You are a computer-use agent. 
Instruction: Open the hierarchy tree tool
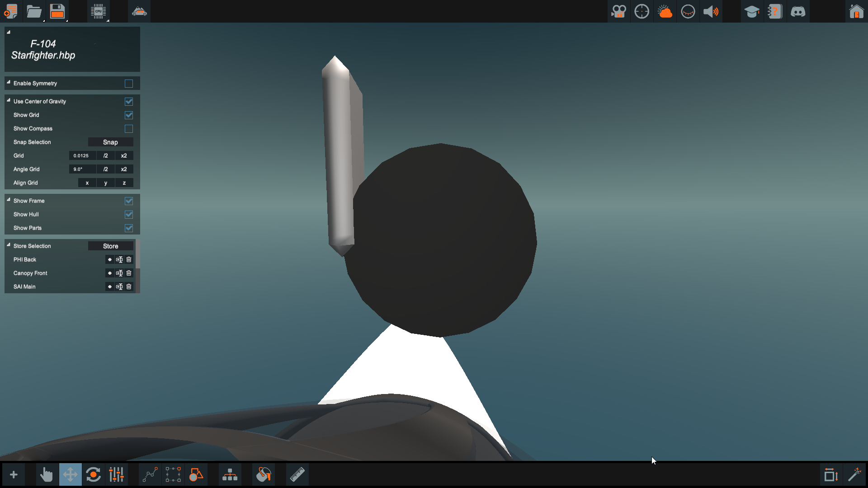tap(230, 474)
